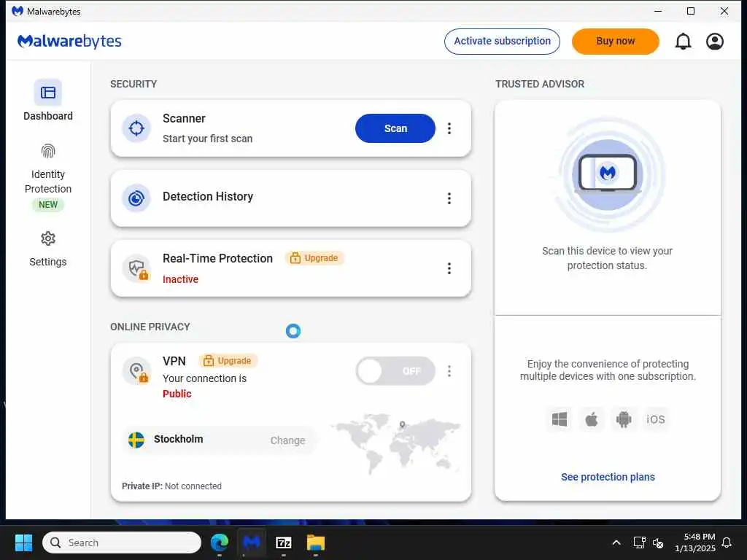Click 'Scan this device' advisor message
Screen dimensions: 747x560
click(607, 258)
